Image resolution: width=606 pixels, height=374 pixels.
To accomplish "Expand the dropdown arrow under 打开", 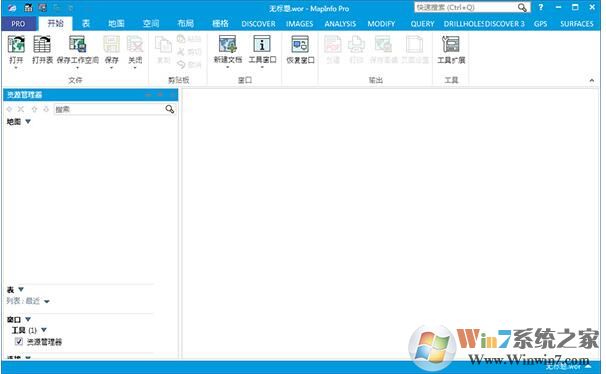I will pyautogui.click(x=16, y=68).
